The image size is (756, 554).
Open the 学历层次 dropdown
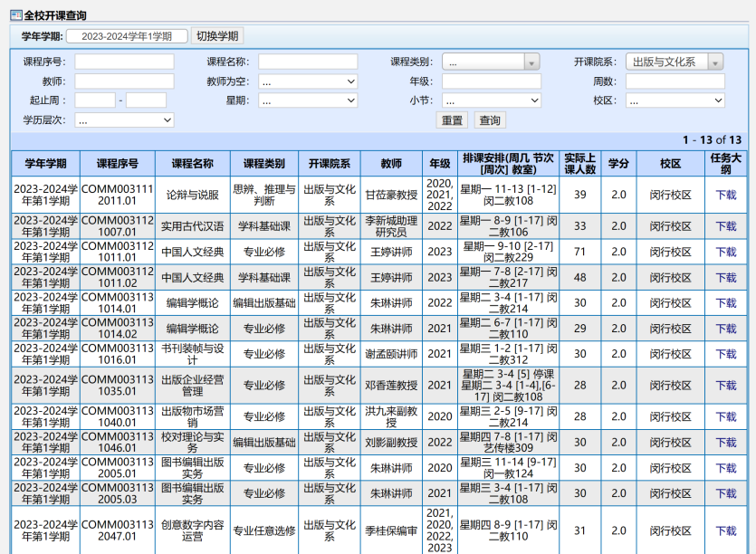[x=124, y=119]
